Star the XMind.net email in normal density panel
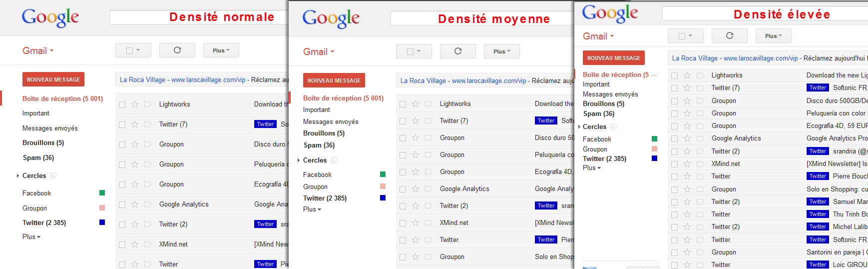The height and width of the screenshot is (269, 868). [134, 244]
